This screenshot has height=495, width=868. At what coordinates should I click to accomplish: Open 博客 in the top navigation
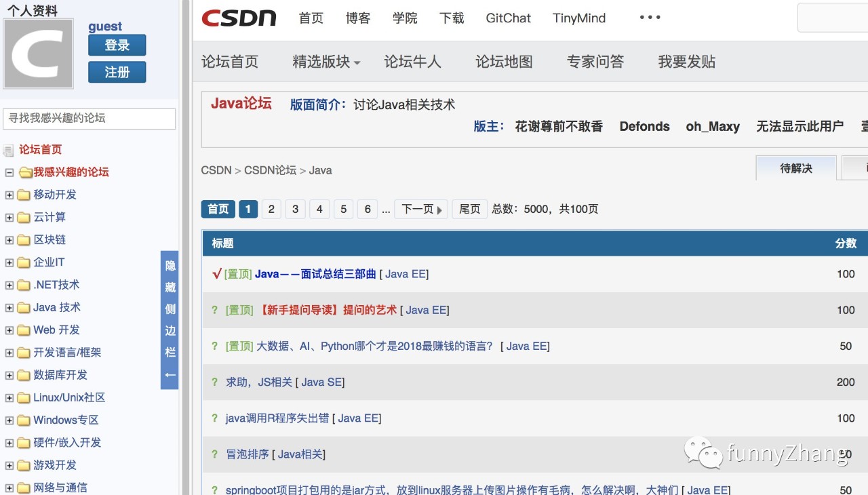[358, 18]
